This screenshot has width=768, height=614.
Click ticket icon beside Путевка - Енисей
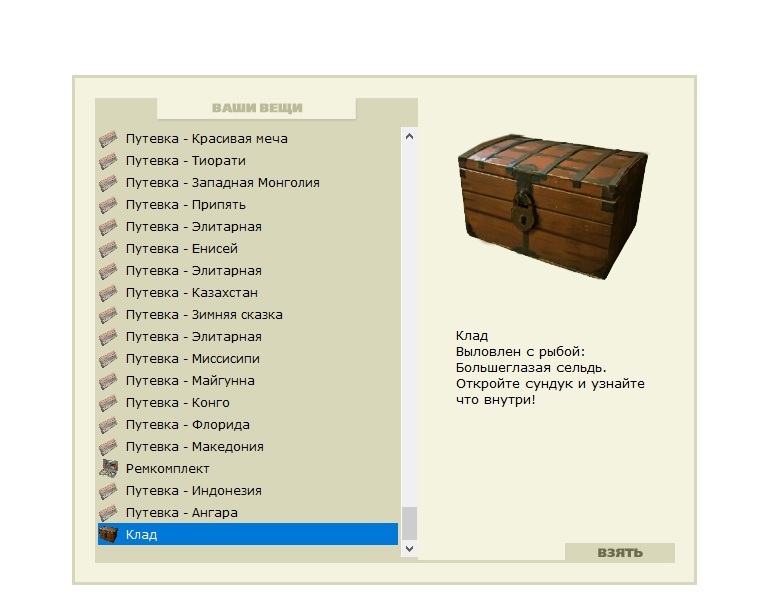pyautogui.click(x=108, y=249)
